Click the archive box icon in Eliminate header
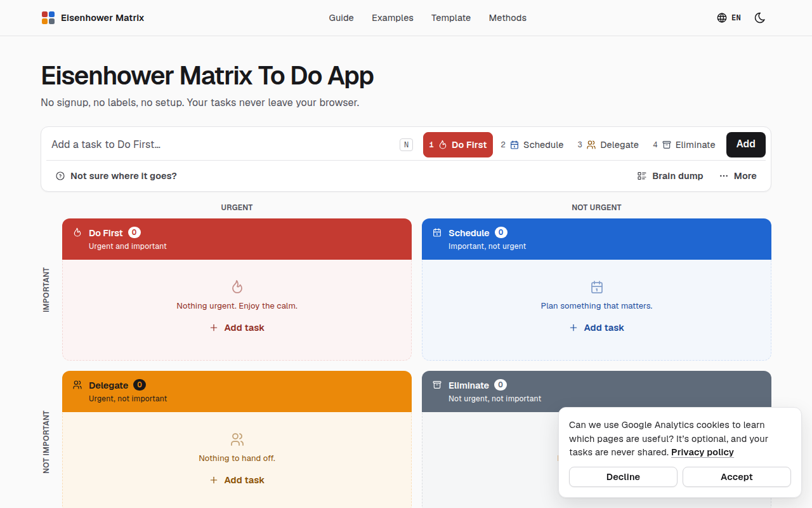The height and width of the screenshot is (508, 812). click(437, 385)
